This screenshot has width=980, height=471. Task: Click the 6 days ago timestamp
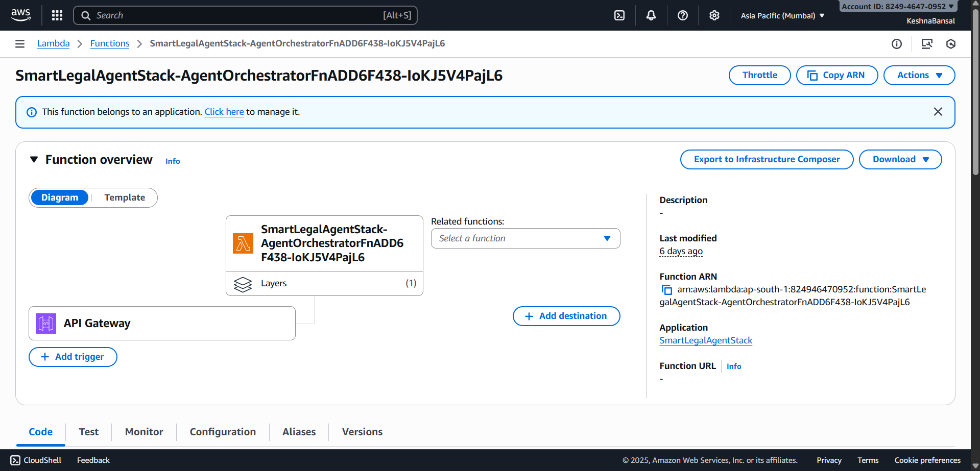pyautogui.click(x=681, y=251)
